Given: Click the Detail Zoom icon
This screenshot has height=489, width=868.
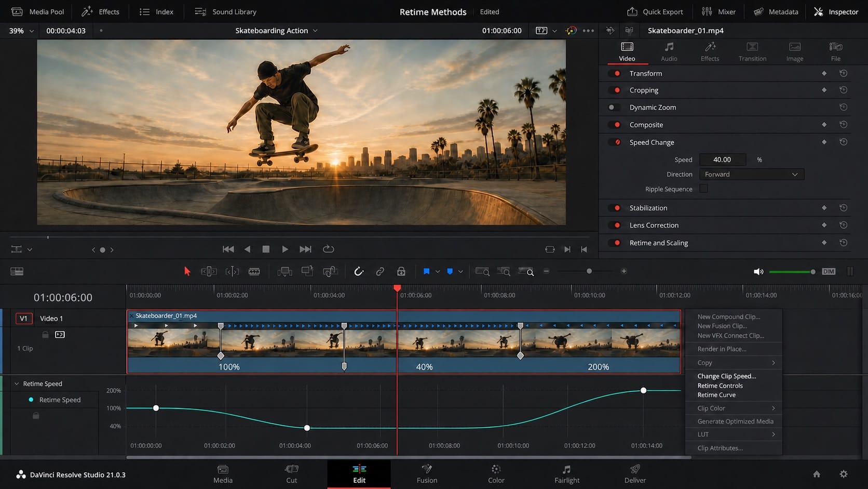Looking at the screenshot, I should tap(504, 271).
